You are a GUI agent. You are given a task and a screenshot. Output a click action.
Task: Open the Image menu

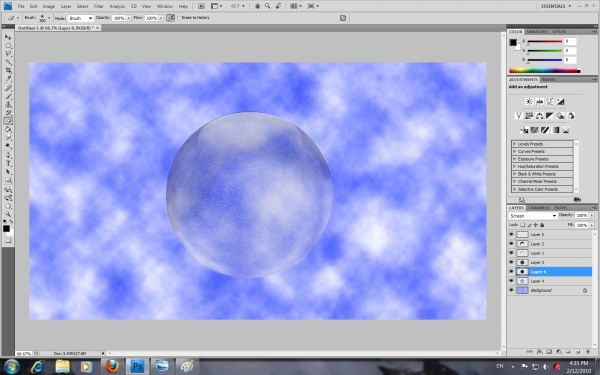[49, 6]
